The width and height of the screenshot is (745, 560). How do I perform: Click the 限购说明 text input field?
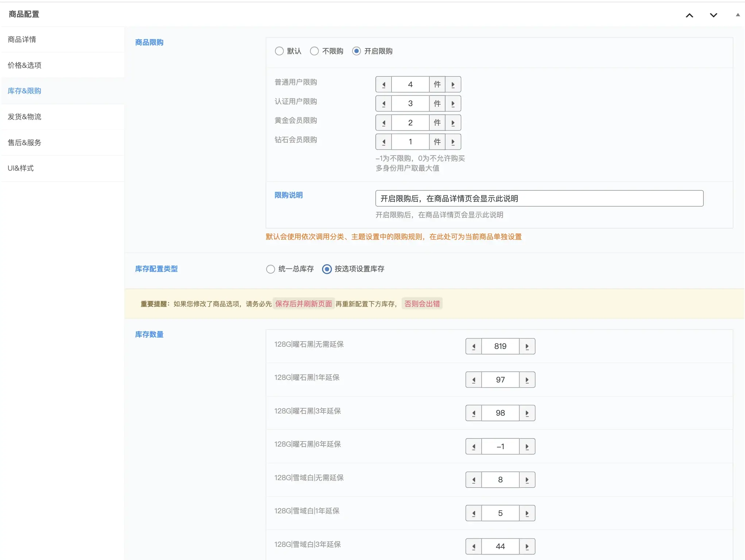(539, 198)
